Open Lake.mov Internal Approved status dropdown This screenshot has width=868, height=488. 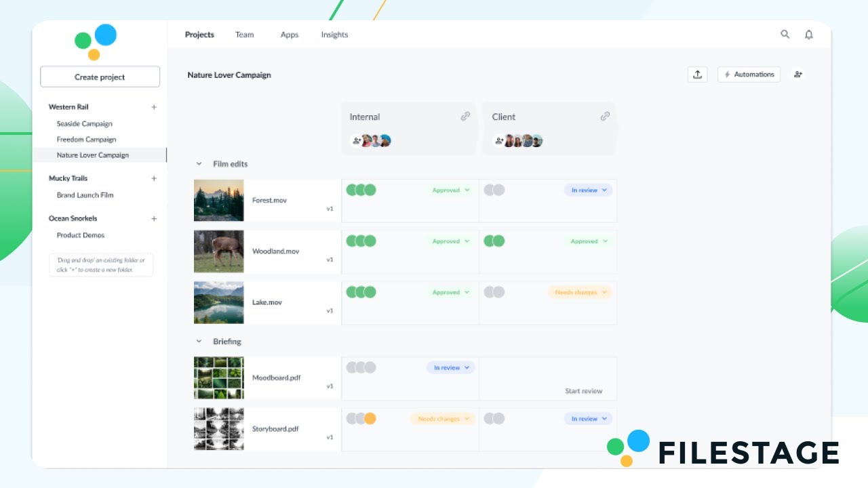(x=451, y=292)
